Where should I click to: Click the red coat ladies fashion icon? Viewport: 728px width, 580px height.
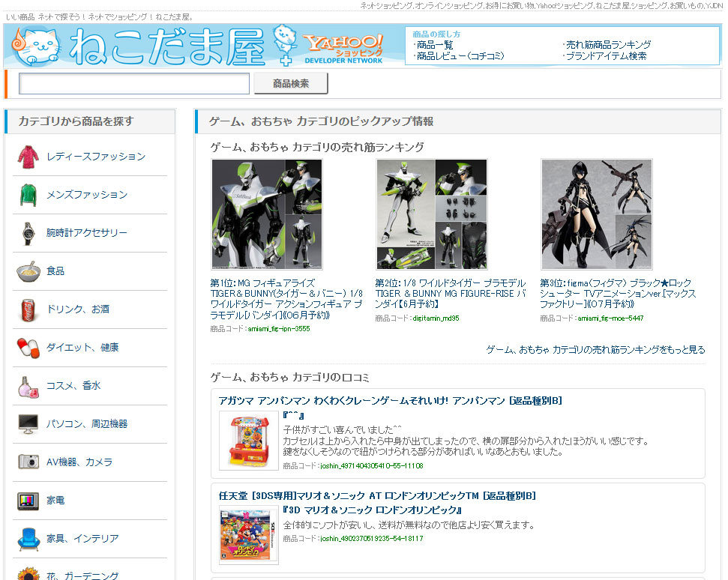tap(28, 157)
